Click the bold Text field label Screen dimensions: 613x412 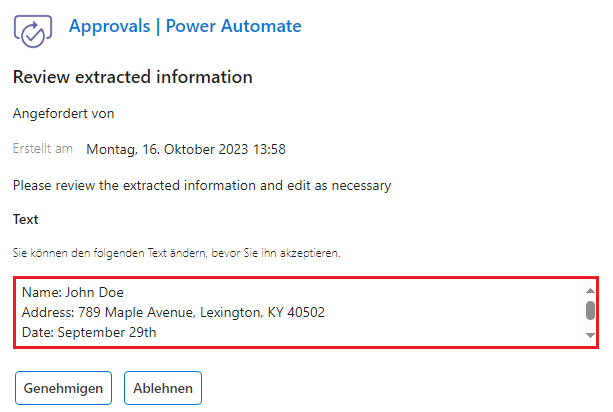[x=25, y=219]
